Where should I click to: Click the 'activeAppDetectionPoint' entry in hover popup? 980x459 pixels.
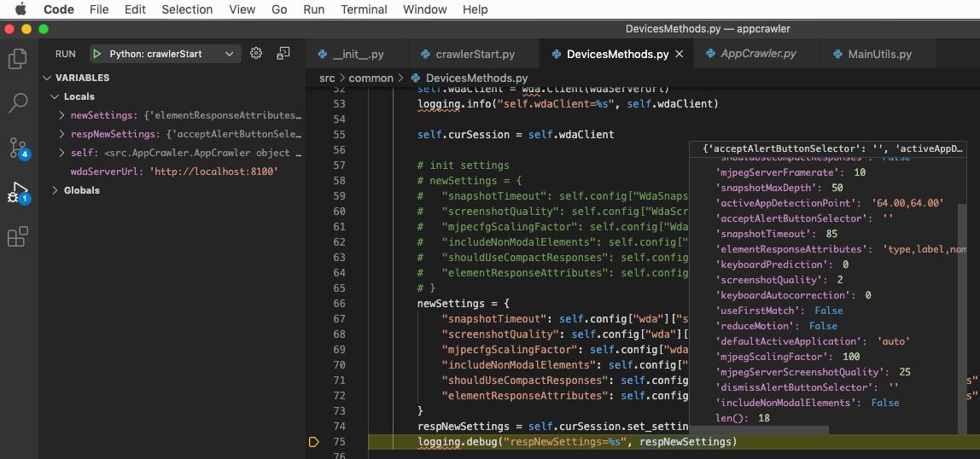click(x=829, y=203)
